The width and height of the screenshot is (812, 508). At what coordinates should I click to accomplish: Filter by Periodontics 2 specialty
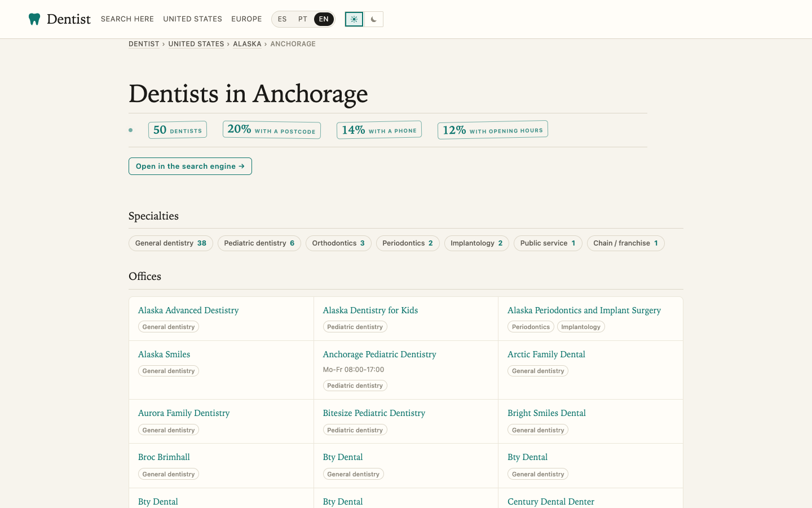[x=408, y=243]
